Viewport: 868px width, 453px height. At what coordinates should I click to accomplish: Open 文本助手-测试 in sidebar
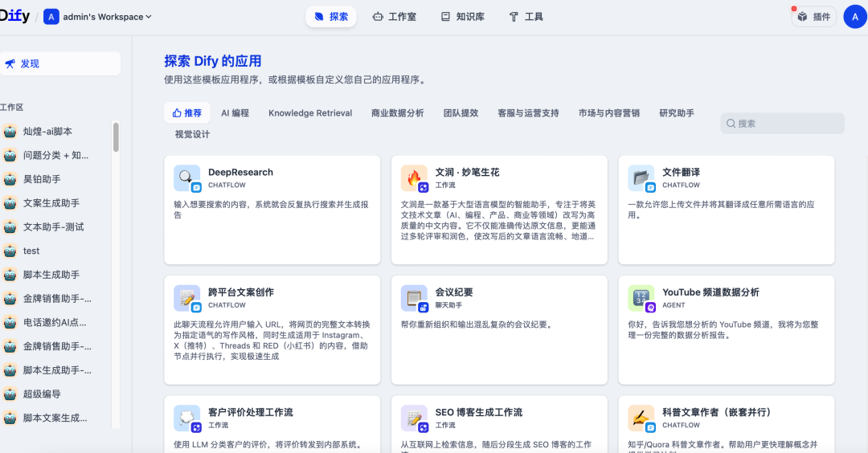(x=55, y=226)
